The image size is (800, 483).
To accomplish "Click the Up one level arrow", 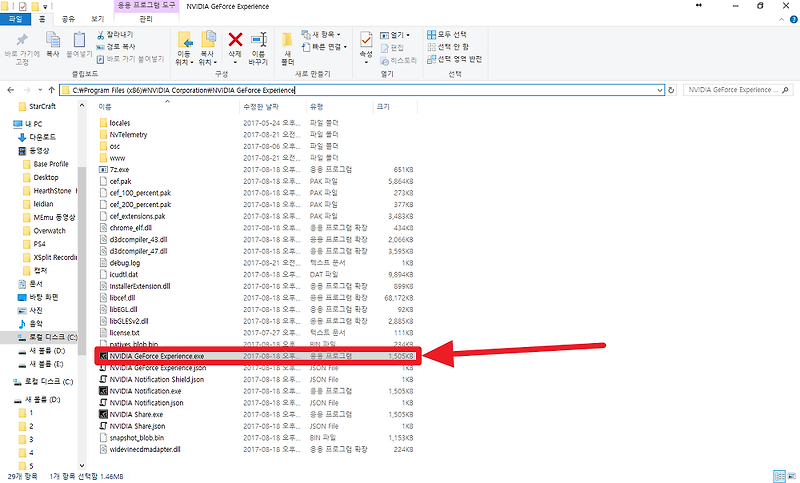I will point(51,90).
